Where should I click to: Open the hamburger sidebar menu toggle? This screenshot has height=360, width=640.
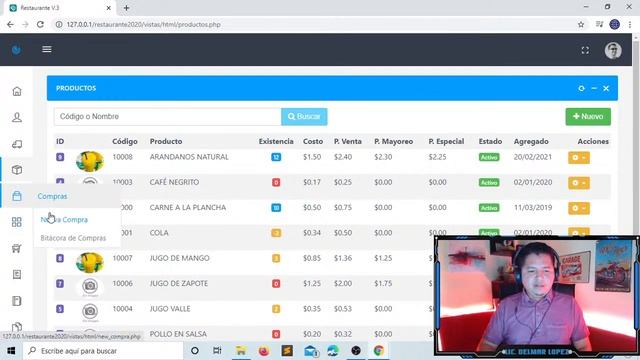(x=47, y=49)
